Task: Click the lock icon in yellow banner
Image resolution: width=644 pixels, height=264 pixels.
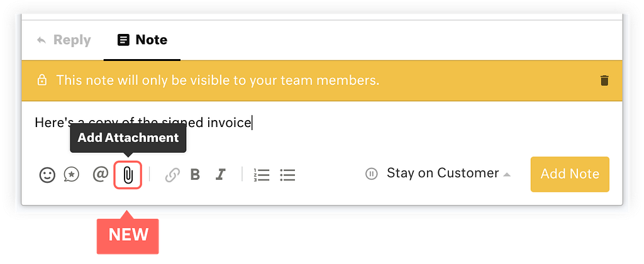Action: pyautogui.click(x=42, y=80)
